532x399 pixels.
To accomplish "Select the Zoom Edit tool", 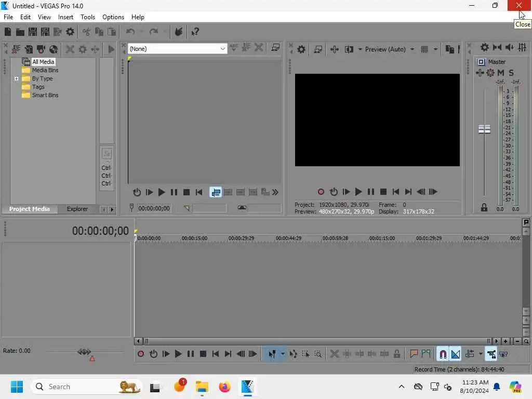I will [318, 354].
